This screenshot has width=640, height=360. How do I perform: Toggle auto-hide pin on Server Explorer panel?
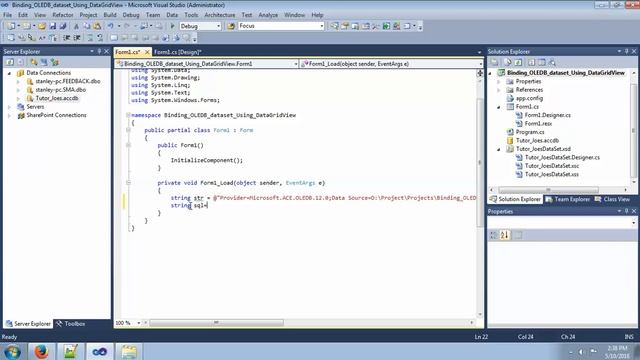(99, 51)
